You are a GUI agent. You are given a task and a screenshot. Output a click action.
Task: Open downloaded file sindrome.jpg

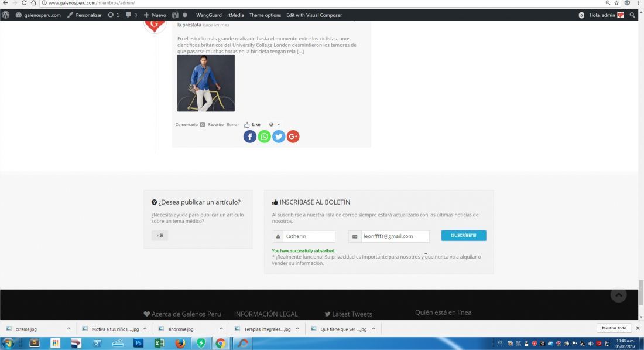[181, 329]
